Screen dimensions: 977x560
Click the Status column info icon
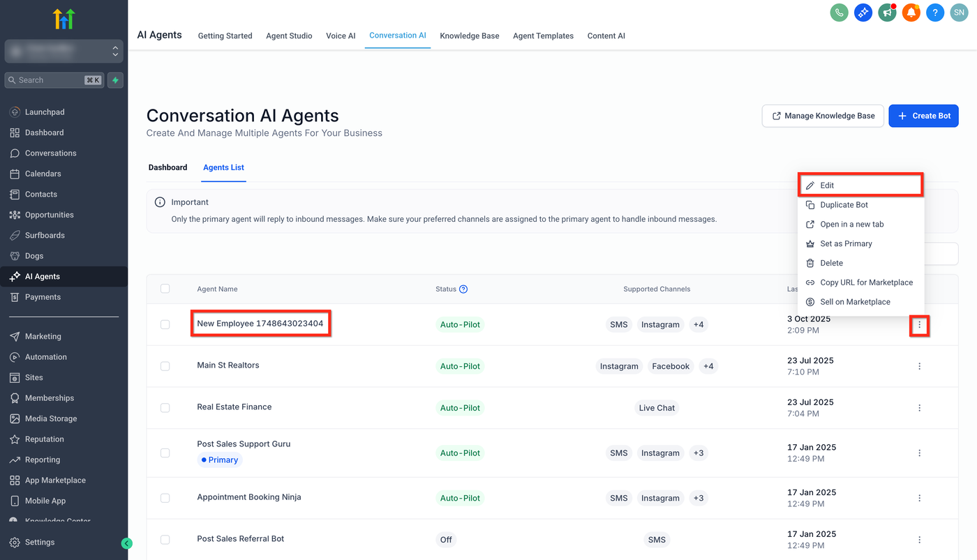[463, 289]
